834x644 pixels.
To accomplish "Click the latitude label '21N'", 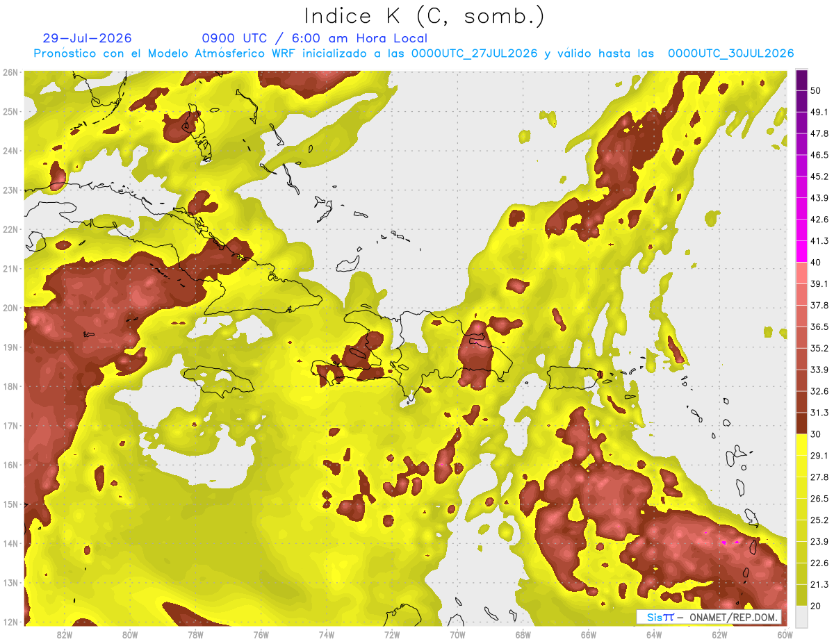I will pos(10,268).
